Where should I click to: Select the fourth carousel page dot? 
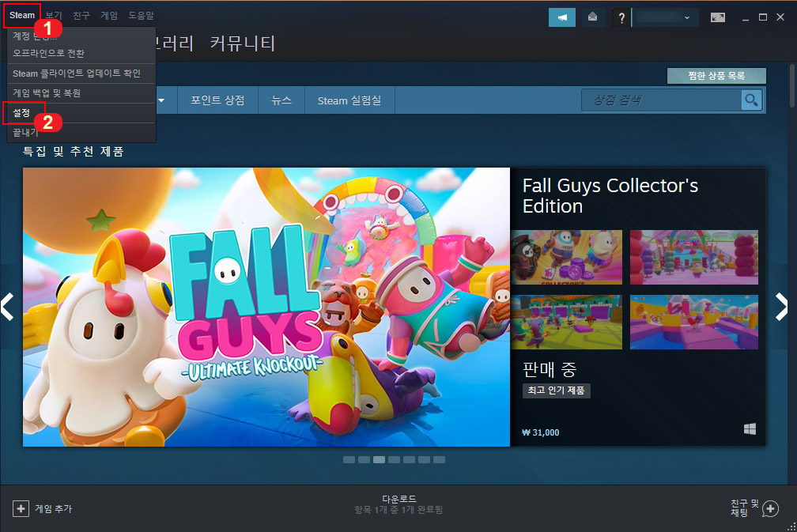point(394,460)
